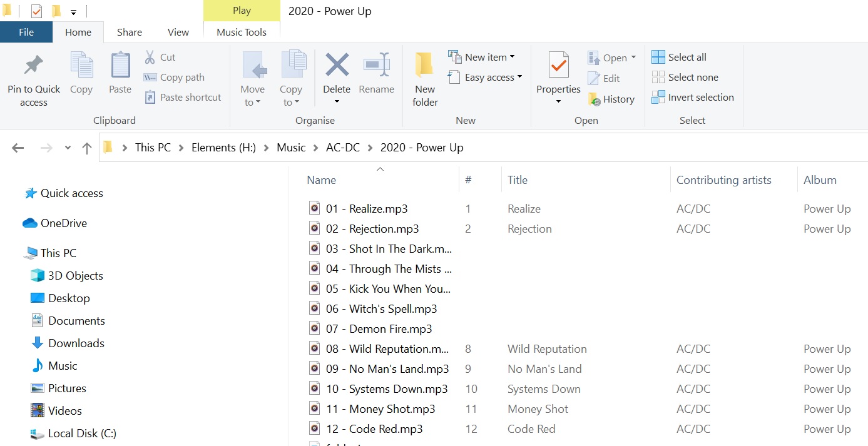Screen dimensions: 868x446
Task: Expand the Move to dropdown arrow
Action: (x=258, y=103)
